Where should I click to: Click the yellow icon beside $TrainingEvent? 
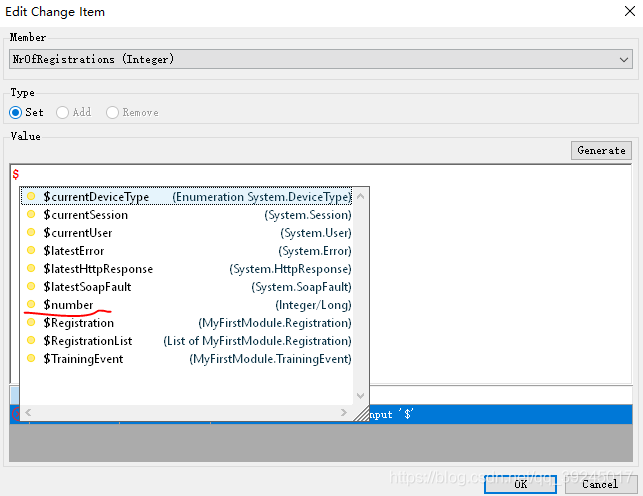31,359
